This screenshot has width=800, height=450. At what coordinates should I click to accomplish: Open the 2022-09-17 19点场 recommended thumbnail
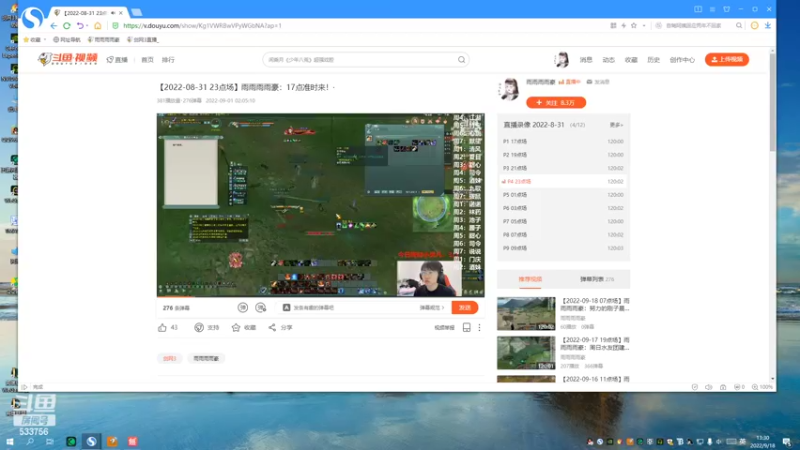pyautogui.click(x=526, y=353)
